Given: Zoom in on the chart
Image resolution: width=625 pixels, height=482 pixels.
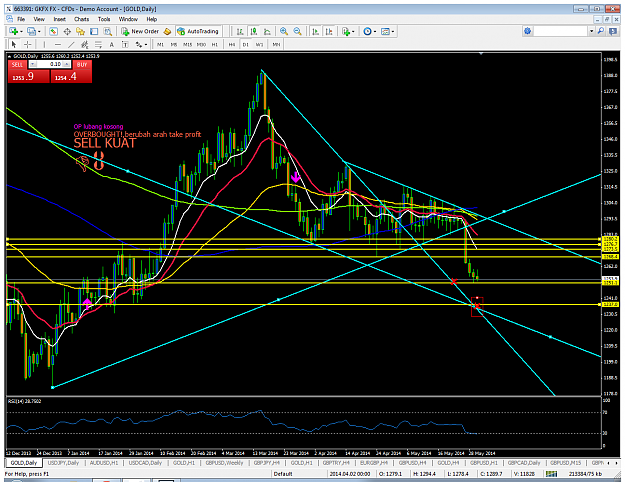Looking at the screenshot, I should click(284, 31).
